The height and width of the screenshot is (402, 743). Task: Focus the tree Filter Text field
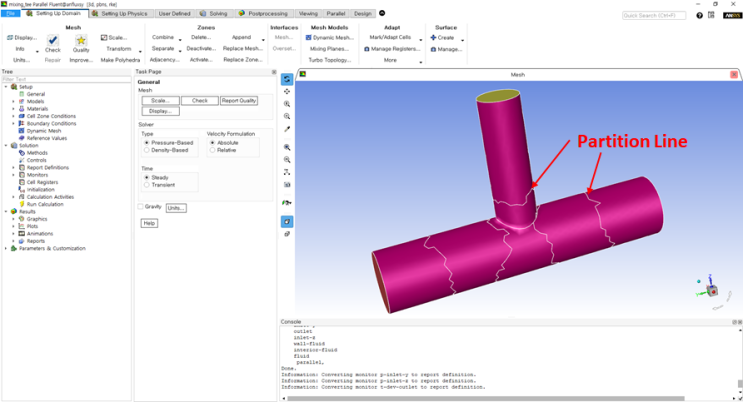tap(66, 79)
